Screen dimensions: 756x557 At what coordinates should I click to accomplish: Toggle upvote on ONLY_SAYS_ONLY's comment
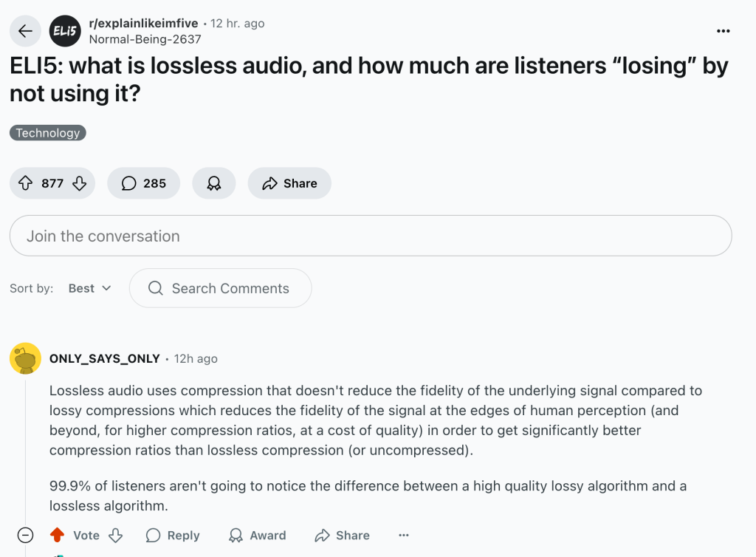(x=57, y=536)
